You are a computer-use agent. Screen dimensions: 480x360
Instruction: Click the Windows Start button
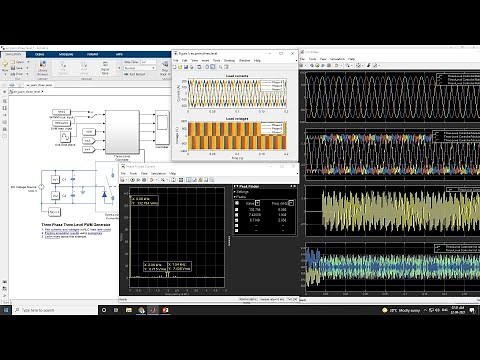click(6, 310)
